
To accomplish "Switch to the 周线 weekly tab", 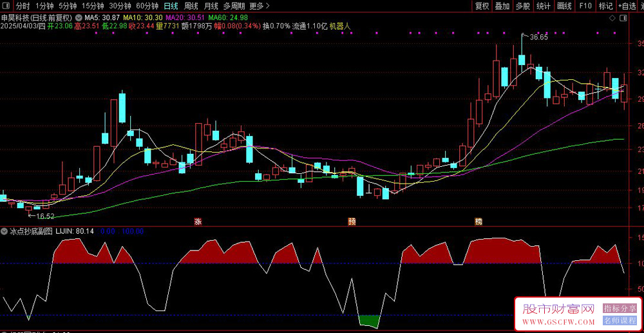I will pos(191,6).
